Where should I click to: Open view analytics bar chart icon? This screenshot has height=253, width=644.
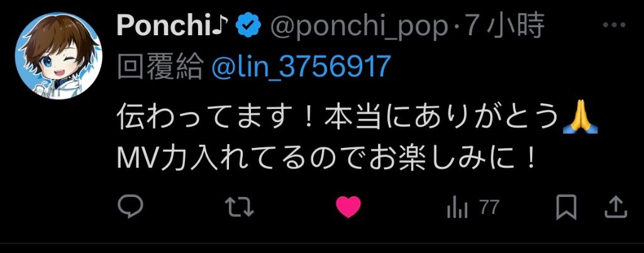point(457,208)
